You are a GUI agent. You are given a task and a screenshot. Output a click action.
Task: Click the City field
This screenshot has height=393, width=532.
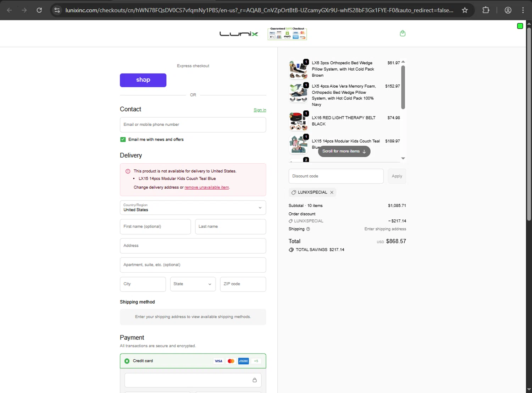coord(143,284)
